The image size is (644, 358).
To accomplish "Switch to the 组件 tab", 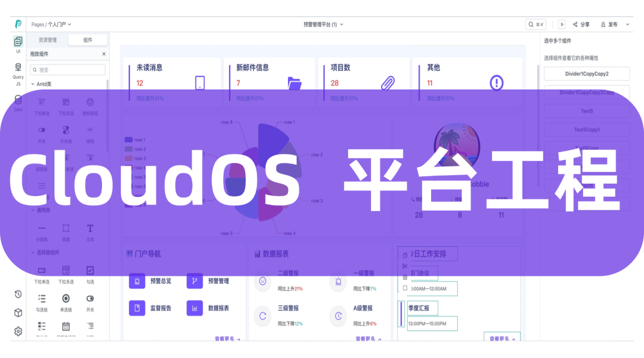I will pos(88,40).
